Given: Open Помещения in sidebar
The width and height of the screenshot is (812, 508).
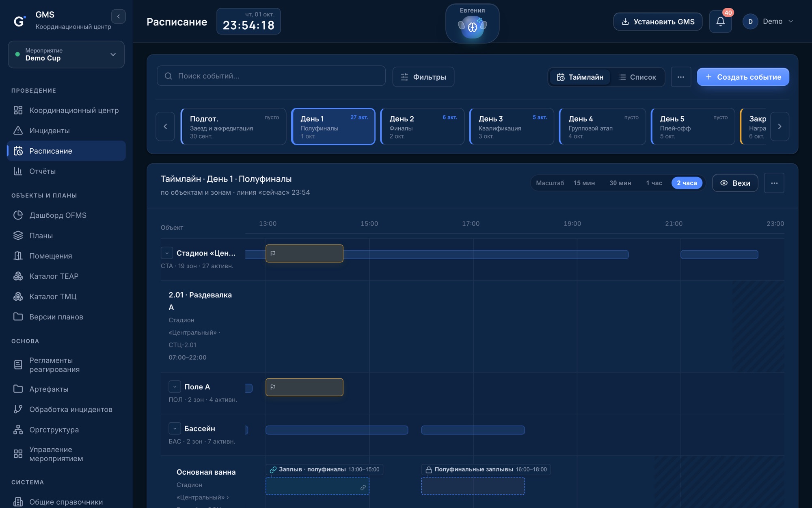Looking at the screenshot, I should (x=67, y=256).
